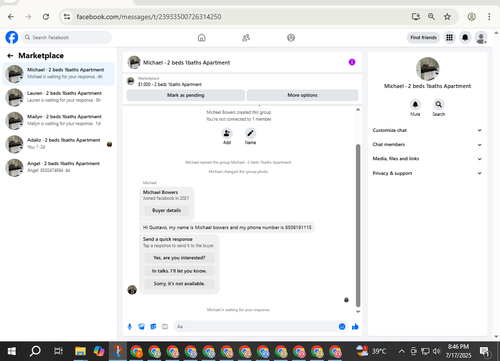Send quick response Yes, are you interested?
Screen dimensions: 500x361
click(x=179, y=258)
